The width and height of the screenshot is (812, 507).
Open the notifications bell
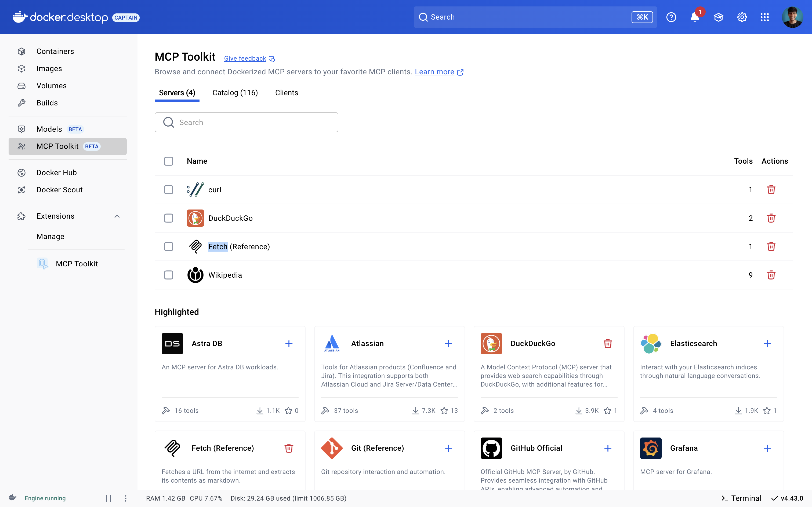[695, 17]
